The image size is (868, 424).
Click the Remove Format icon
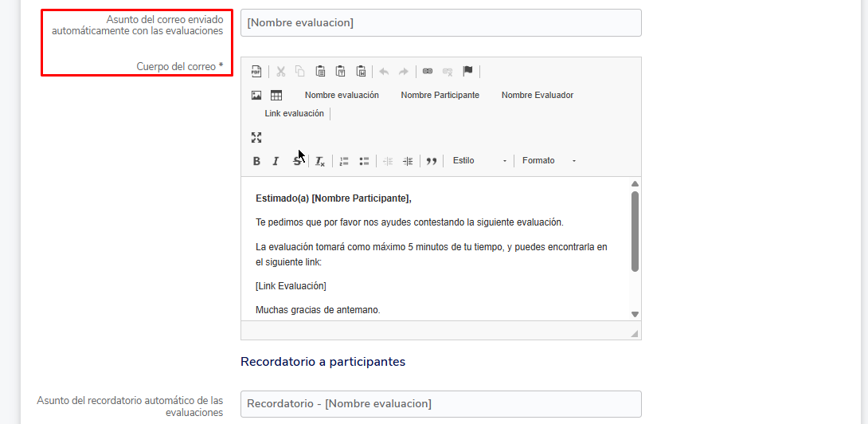[x=319, y=161]
